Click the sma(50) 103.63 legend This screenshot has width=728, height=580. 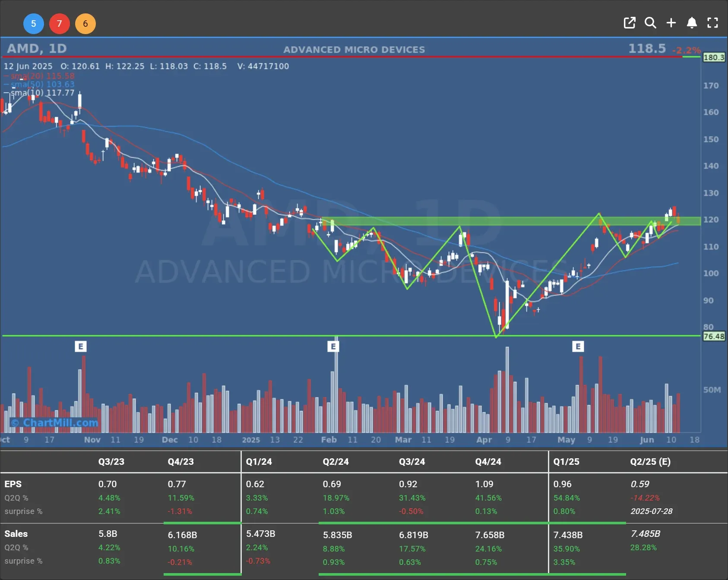[39, 84]
